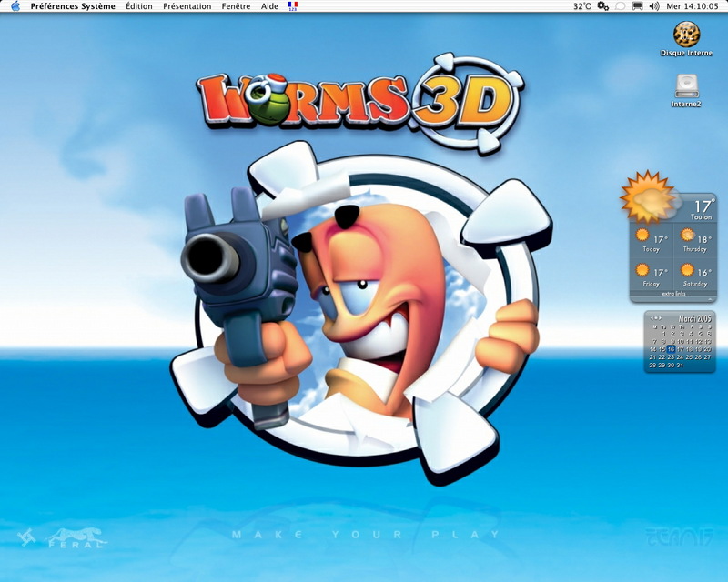Image resolution: width=728 pixels, height=582 pixels.
Task: Open the Apple menu
Action: tap(15, 6)
